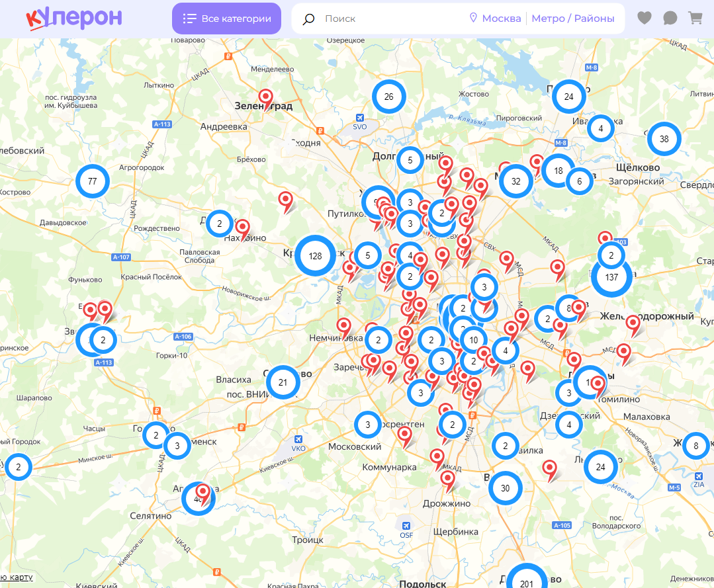
Task: Click the Московский town label
Action: point(355,446)
